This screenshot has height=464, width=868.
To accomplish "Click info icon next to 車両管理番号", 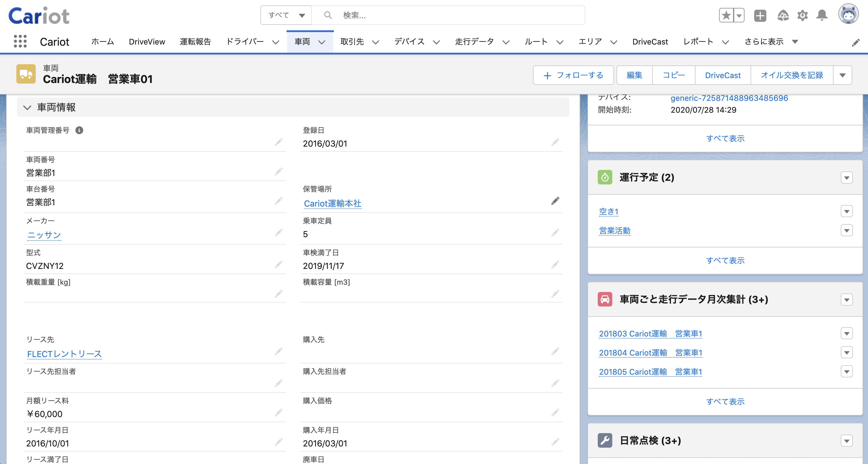I will click(79, 130).
